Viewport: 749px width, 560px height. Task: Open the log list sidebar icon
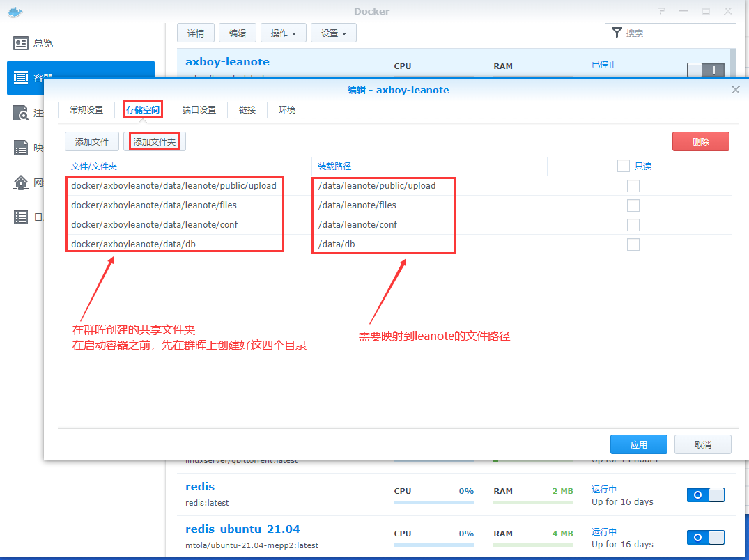[x=20, y=217]
